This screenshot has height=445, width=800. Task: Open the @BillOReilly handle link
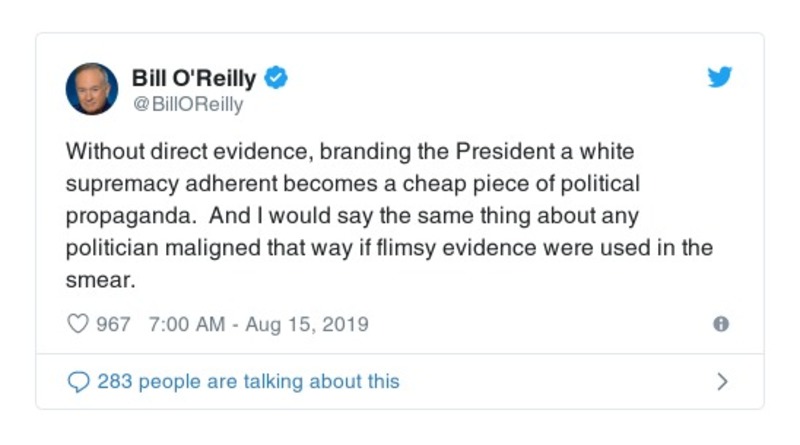(x=187, y=104)
